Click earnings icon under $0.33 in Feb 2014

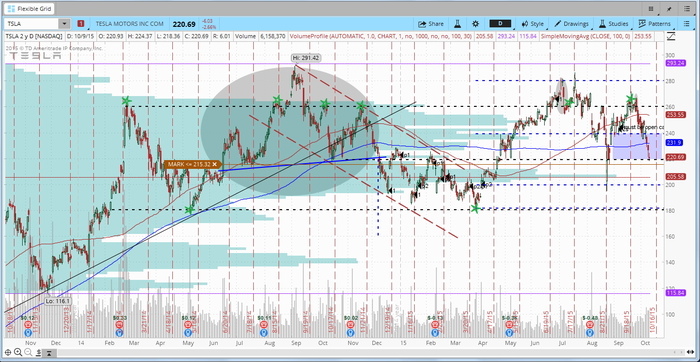(x=119, y=325)
